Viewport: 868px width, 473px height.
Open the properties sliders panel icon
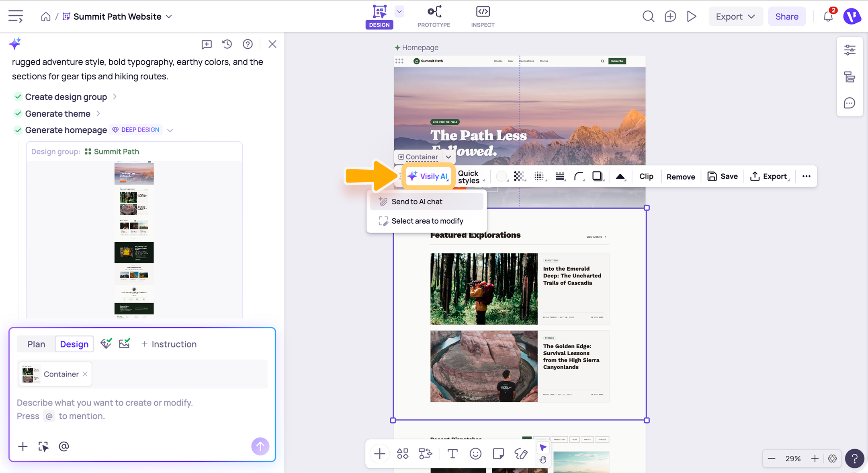pyautogui.click(x=850, y=50)
